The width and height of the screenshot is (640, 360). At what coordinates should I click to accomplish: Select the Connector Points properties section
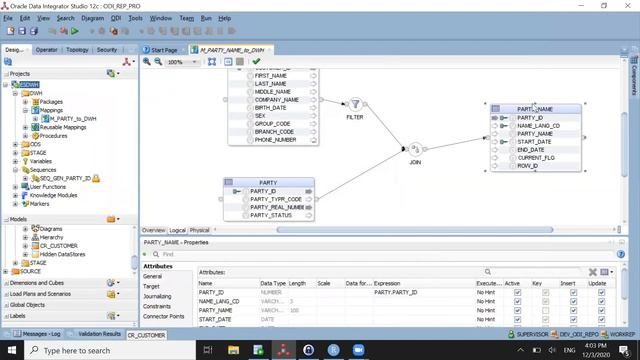[x=164, y=316]
